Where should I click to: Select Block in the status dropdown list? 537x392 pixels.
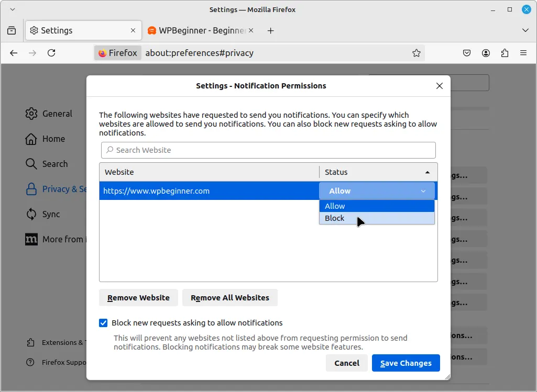[377, 218]
